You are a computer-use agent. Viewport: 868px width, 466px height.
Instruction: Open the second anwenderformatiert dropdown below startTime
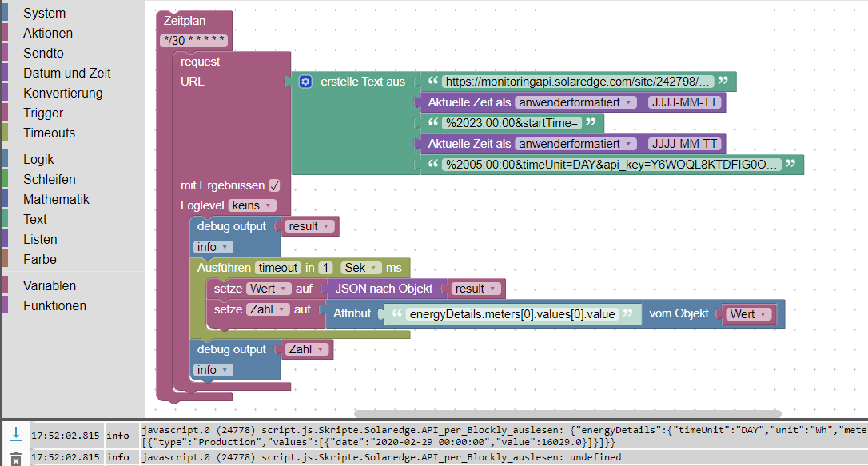coord(575,144)
